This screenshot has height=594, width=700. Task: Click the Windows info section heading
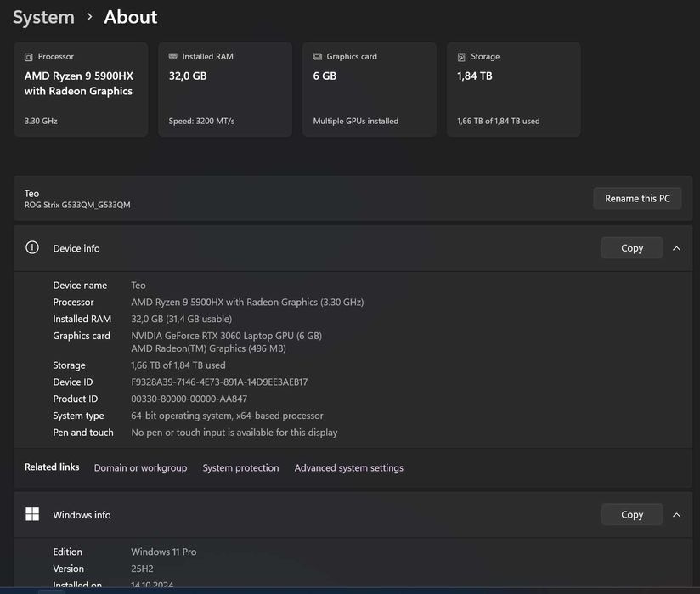pos(82,515)
